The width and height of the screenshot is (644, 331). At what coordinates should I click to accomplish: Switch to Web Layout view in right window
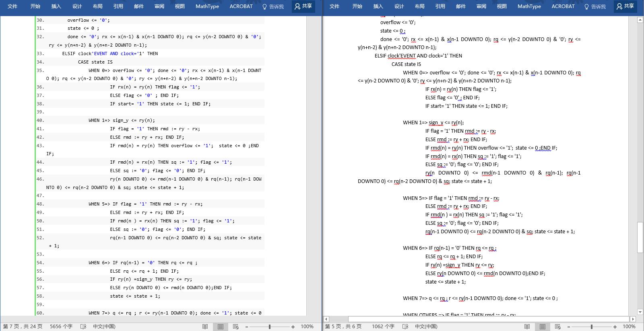tap(558, 327)
